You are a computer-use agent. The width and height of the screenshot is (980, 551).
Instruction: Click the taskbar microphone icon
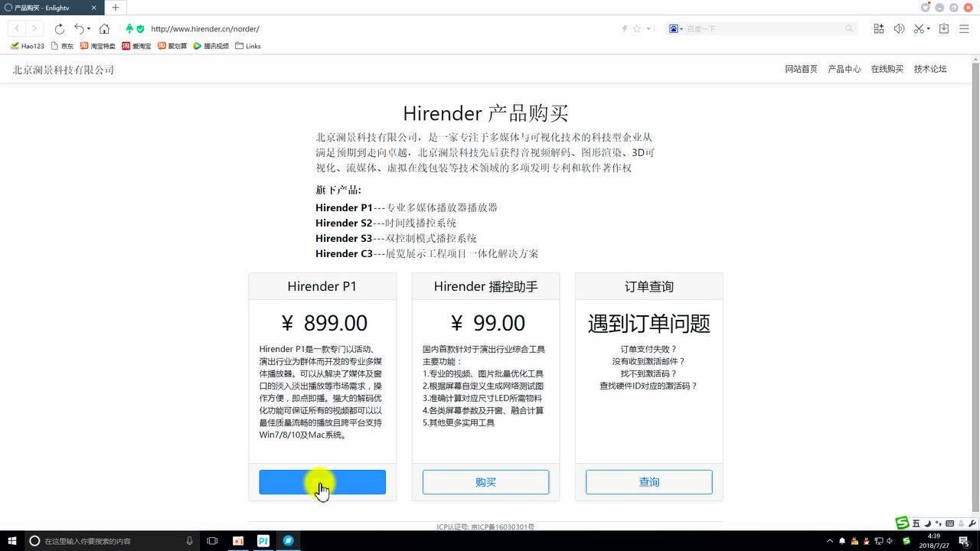point(190,540)
